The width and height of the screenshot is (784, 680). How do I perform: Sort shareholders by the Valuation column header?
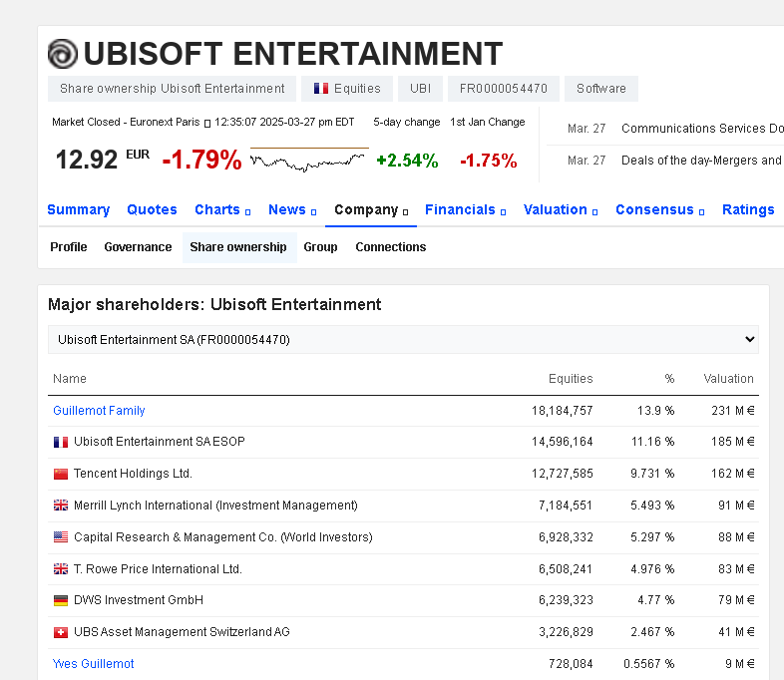(728, 379)
